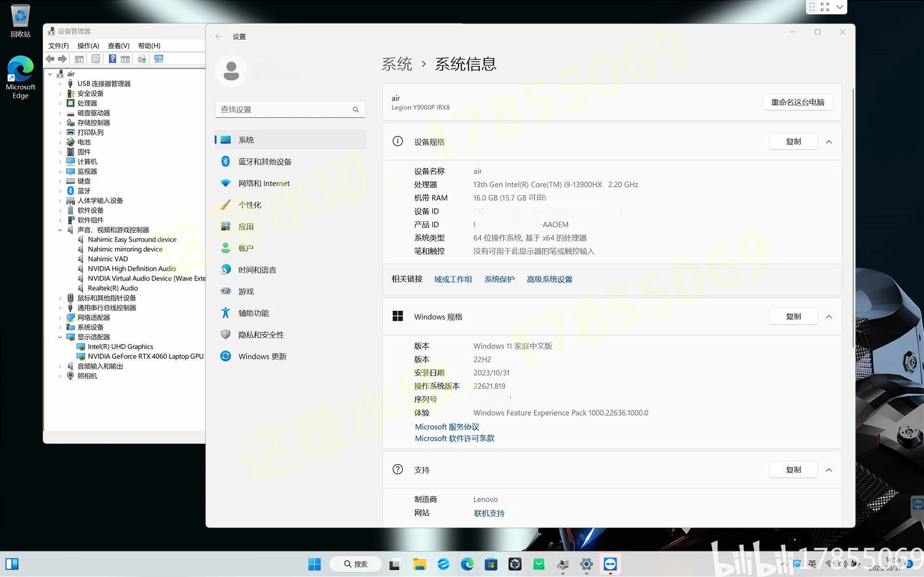Select 隐私和安全性 in Settings navigation
Screen dimensions: 924x577
tap(290, 335)
